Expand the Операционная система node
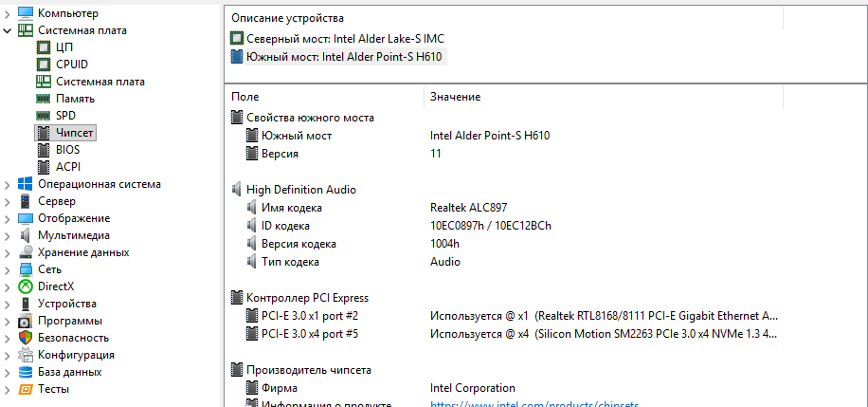The image size is (868, 407). [x=8, y=184]
